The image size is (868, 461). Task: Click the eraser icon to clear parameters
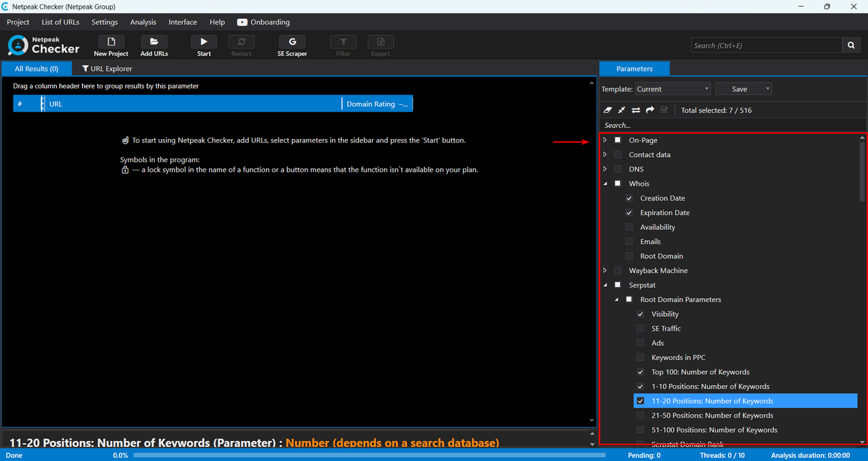607,110
